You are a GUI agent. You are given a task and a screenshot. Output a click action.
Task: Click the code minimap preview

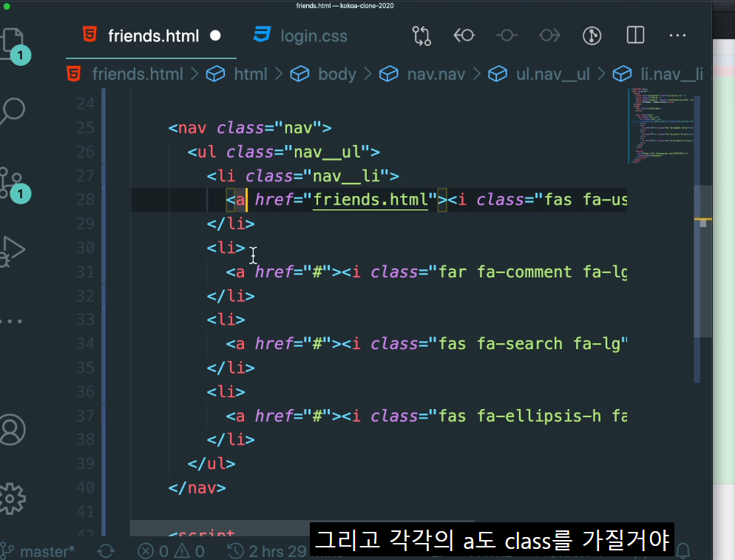(661, 125)
